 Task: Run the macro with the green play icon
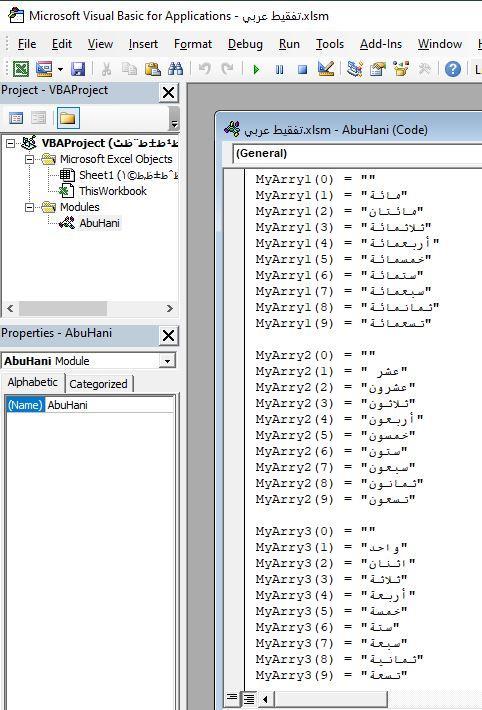point(256,69)
